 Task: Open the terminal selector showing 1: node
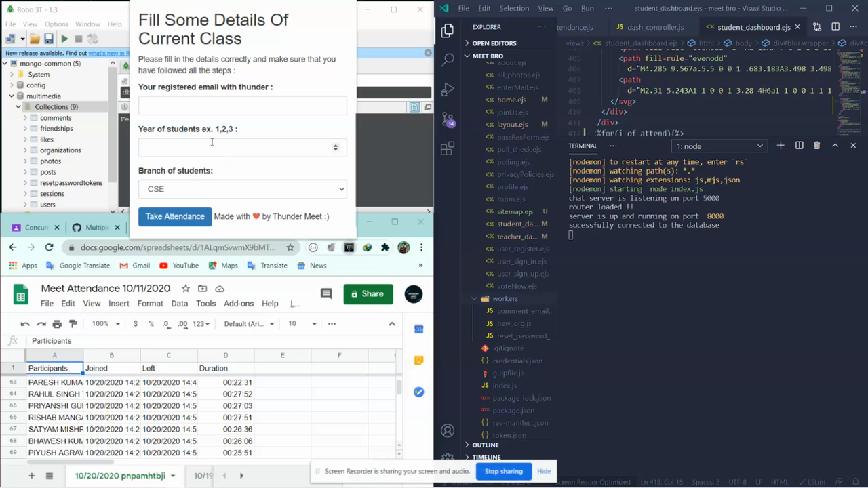click(719, 146)
